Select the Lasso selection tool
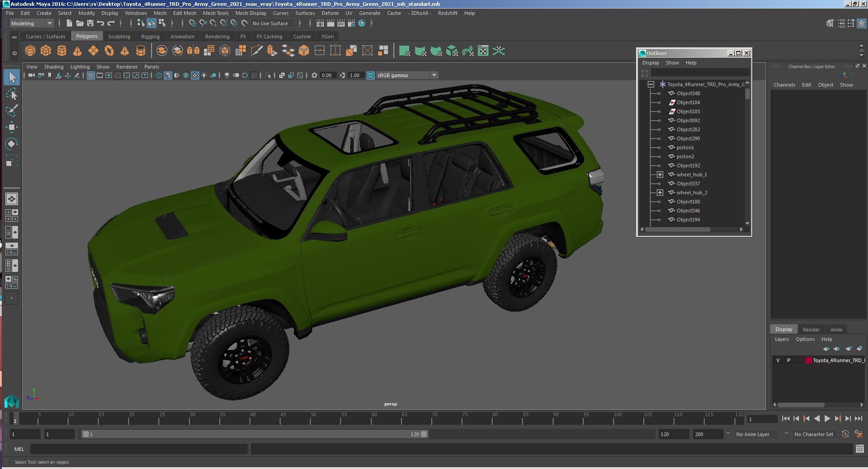The image size is (868, 469). (x=12, y=94)
